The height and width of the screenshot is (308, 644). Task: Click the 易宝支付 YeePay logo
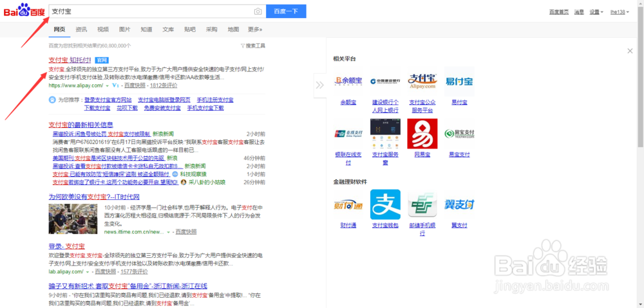tap(459, 134)
